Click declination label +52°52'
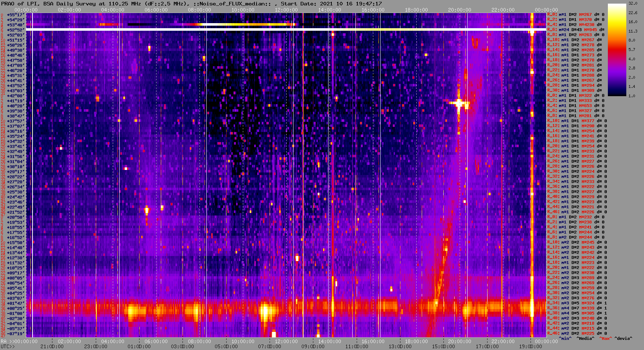The width and height of the screenshot is (644, 350). point(16,30)
